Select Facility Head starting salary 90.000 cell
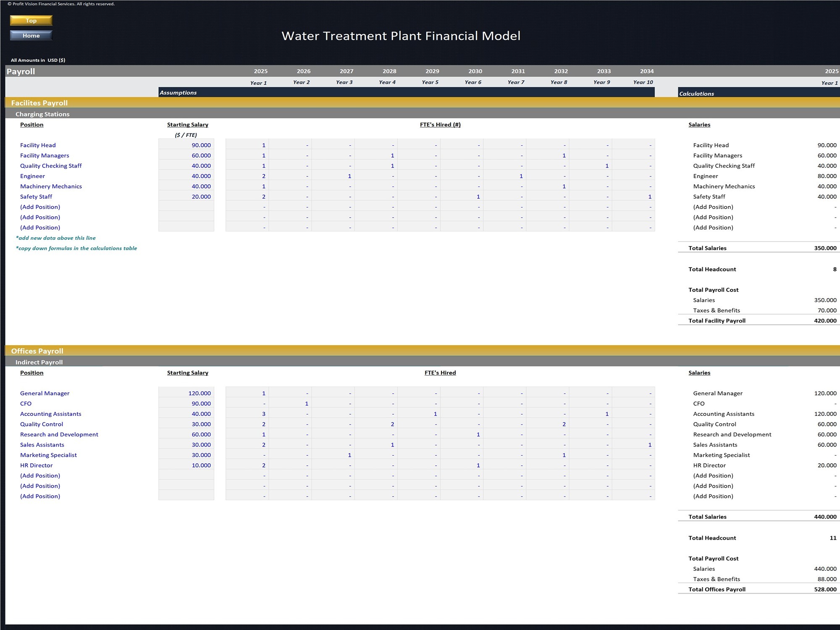Image resolution: width=840 pixels, height=630 pixels. (186, 145)
